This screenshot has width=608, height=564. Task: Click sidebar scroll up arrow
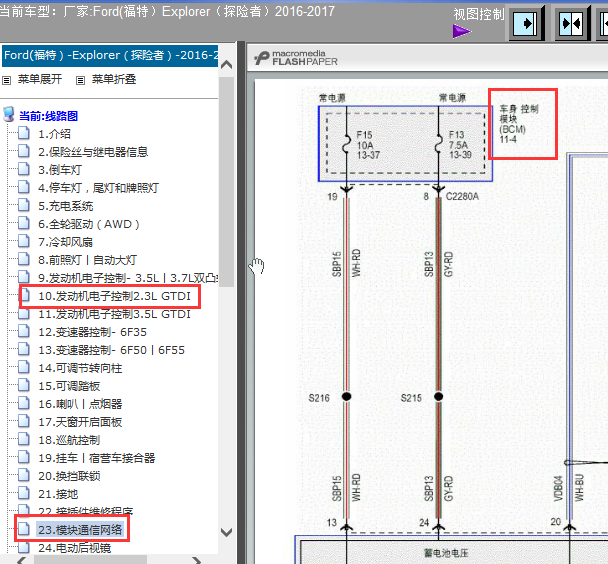click(x=226, y=65)
